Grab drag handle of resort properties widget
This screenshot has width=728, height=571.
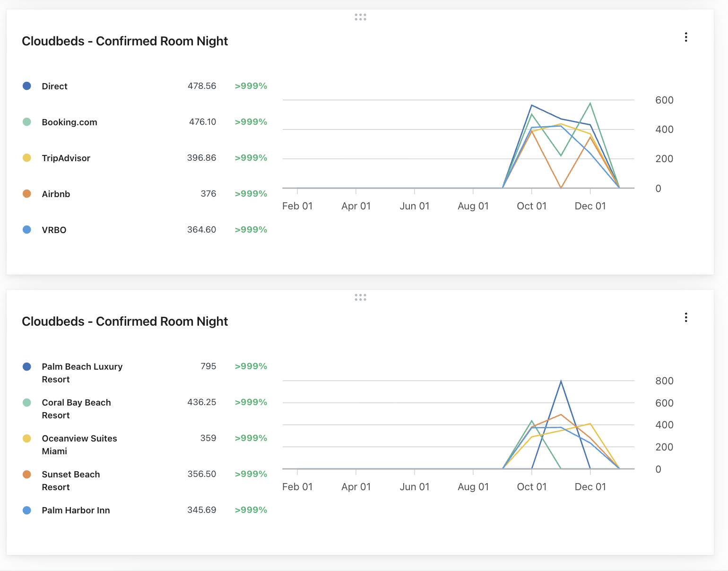coord(360,297)
